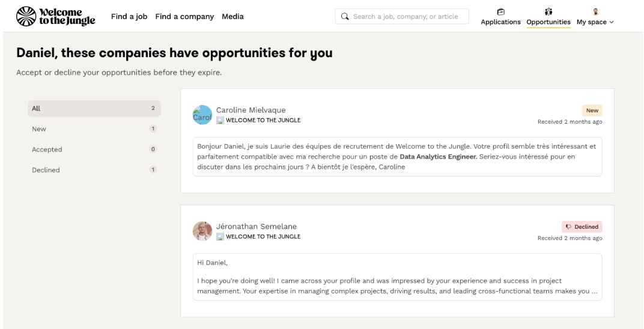Click the job search input field
Viewport: 644px width, 329px height.
click(x=406, y=17)
